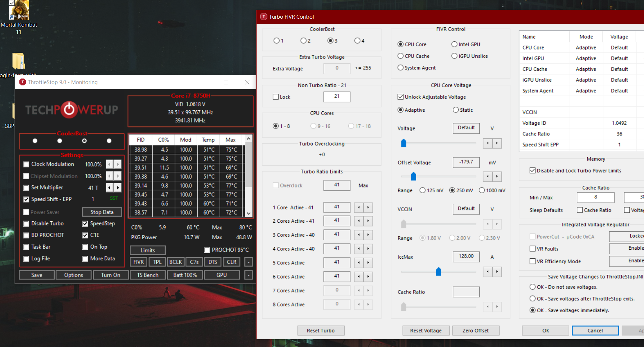644x347 pixels.
Task: Open the zipped folder icon on the desktop
Action: click(19, 61)
